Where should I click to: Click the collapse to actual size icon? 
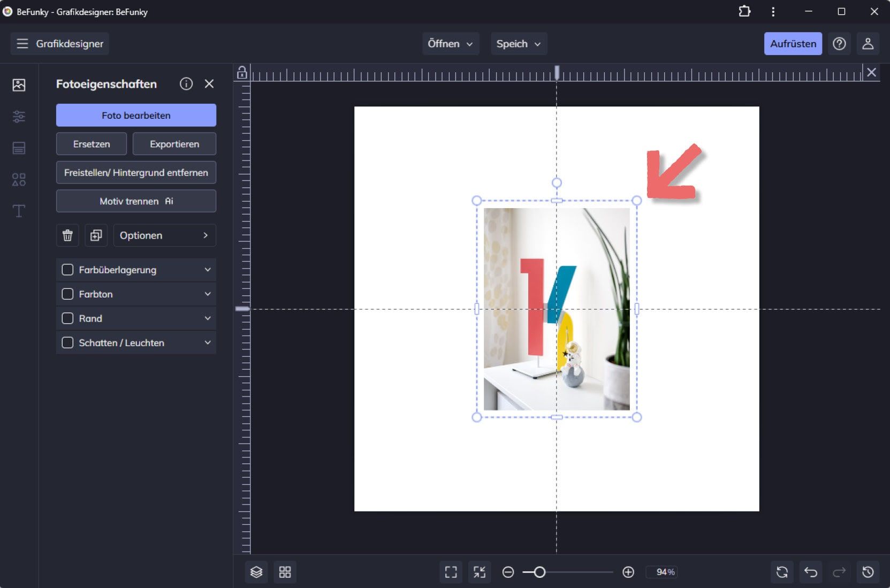point(480,572)
